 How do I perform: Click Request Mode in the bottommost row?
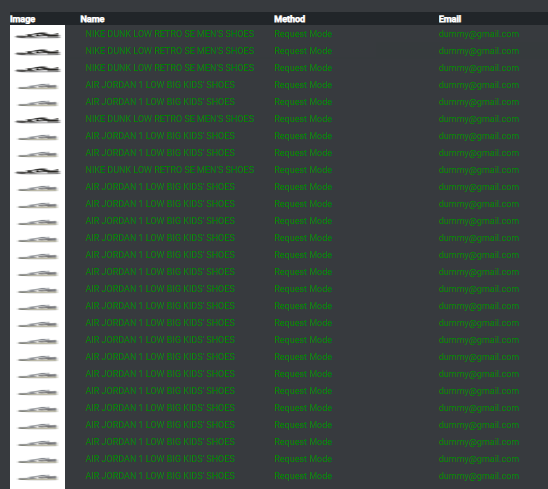pyautogui.click(x=303, y=476)
